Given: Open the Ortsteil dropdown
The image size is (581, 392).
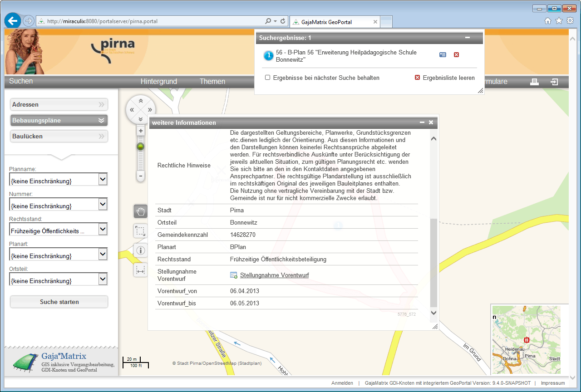Looking at the screenshot, I should click(103, 280).
